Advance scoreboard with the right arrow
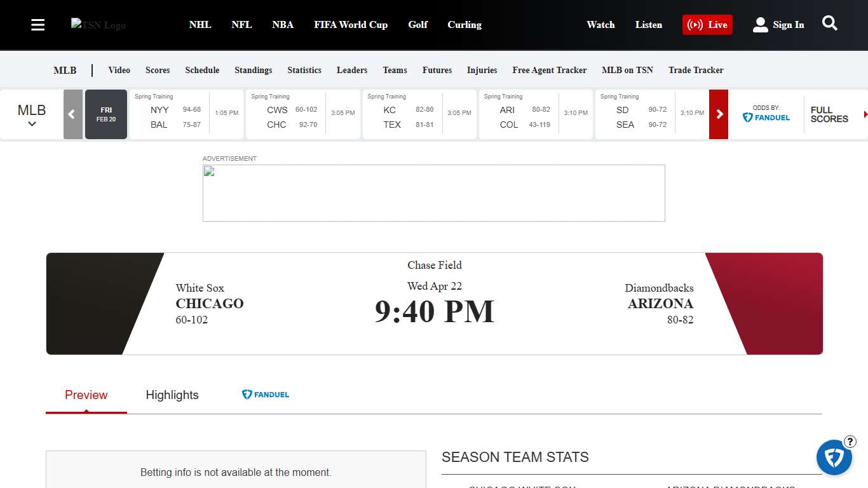Image resolution: width=868 pixels, height=488 pixels. pos(719,114)
